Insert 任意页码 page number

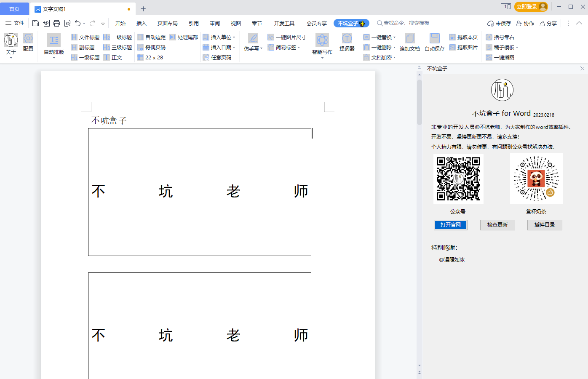(217, 57)
